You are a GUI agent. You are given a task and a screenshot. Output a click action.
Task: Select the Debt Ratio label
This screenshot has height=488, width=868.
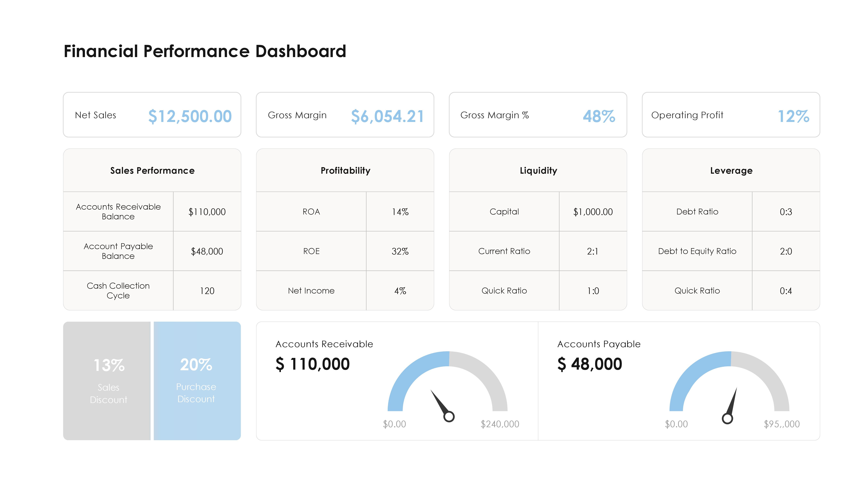point(697,212)
